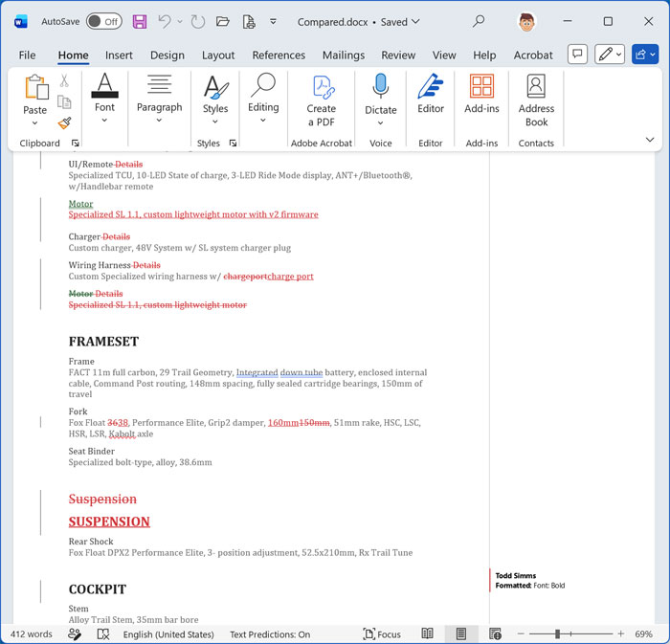Open the Help tab
The width and height of the screenshot is (670, 644).
484,56
